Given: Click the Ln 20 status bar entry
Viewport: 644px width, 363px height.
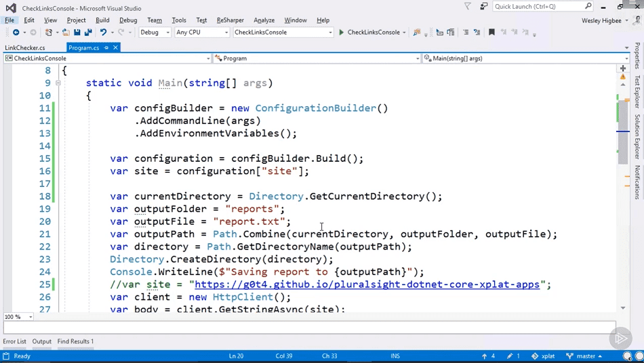Looking at the screenshot, I should [236, 356].
